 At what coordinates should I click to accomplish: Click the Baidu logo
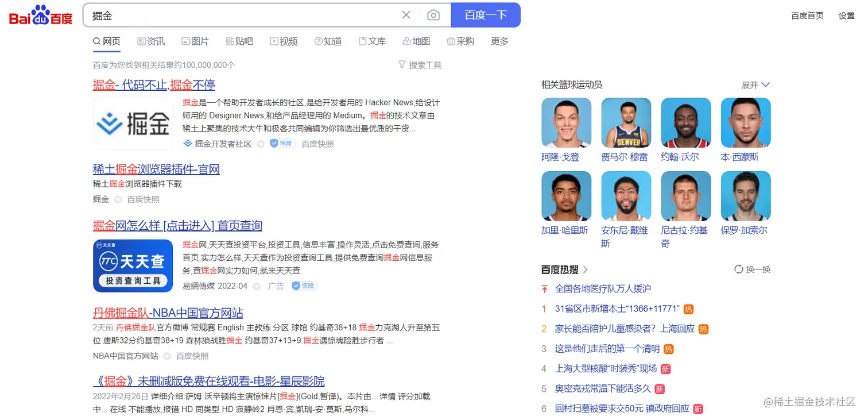pyautogui.click(x=41, y=16)
